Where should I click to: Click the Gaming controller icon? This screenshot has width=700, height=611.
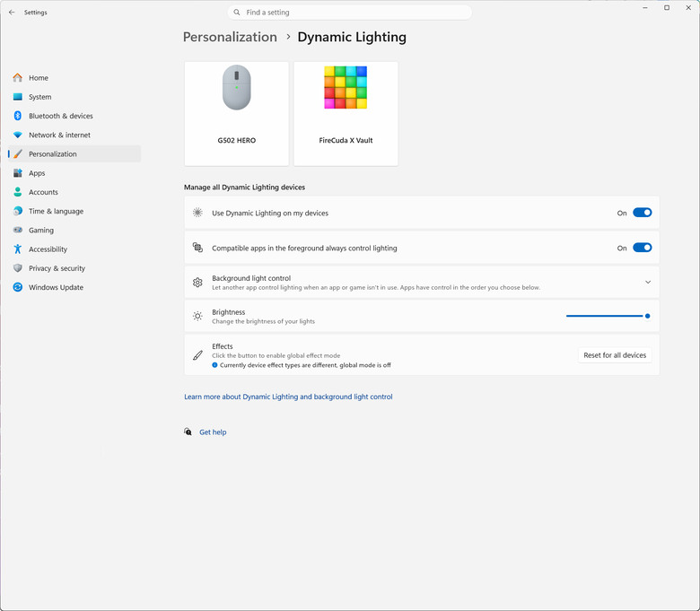(17, 230)
